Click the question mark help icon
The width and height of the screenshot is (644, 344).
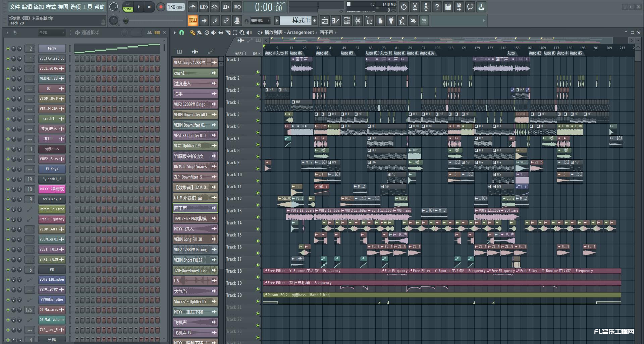click(437, 7)
